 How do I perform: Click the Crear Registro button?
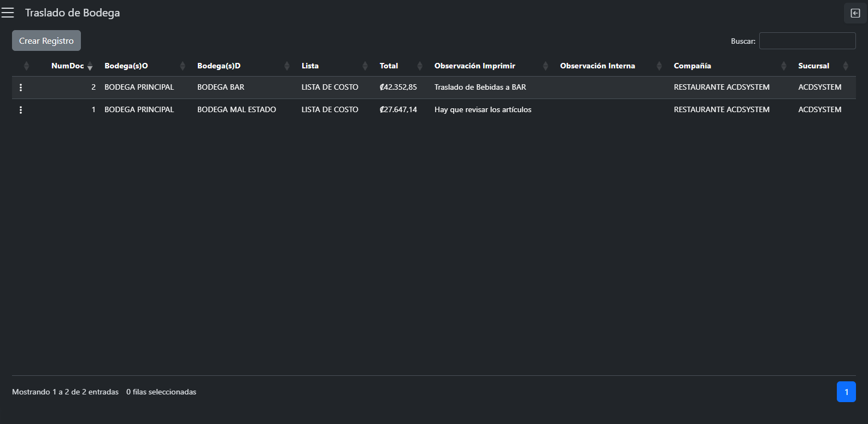pos(46,40)
